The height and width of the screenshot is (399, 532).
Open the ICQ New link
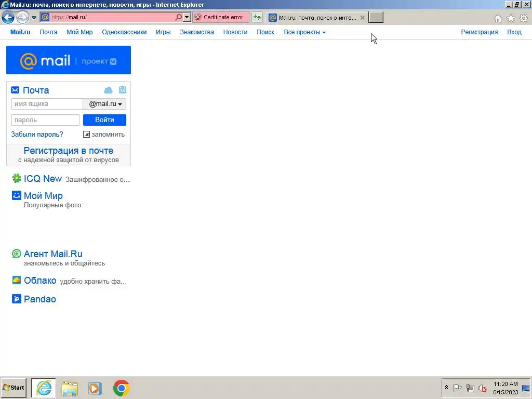pyautogui.click(x=43, y=179)
